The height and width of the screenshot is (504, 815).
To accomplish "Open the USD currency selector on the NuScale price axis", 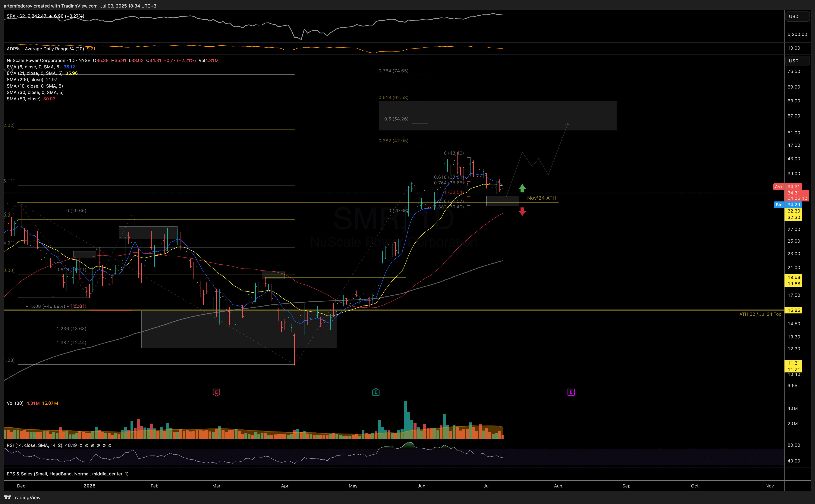I will click(797, 61).
